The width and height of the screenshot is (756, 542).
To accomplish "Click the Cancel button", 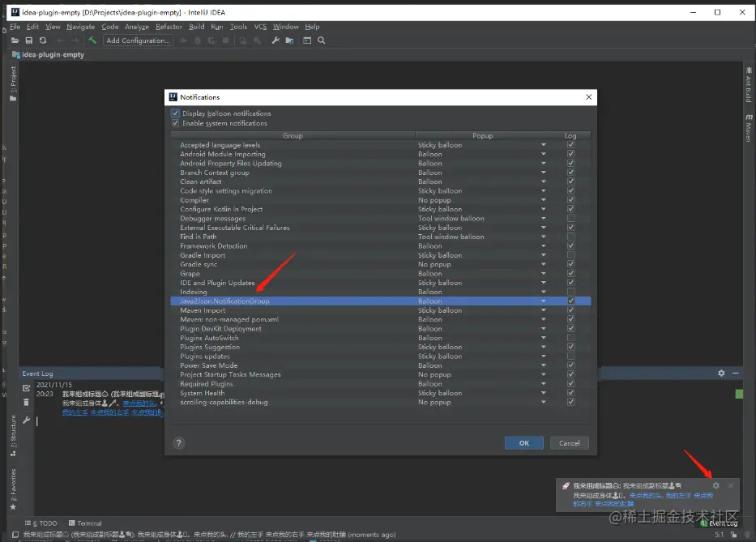I will tap(570, 443).
